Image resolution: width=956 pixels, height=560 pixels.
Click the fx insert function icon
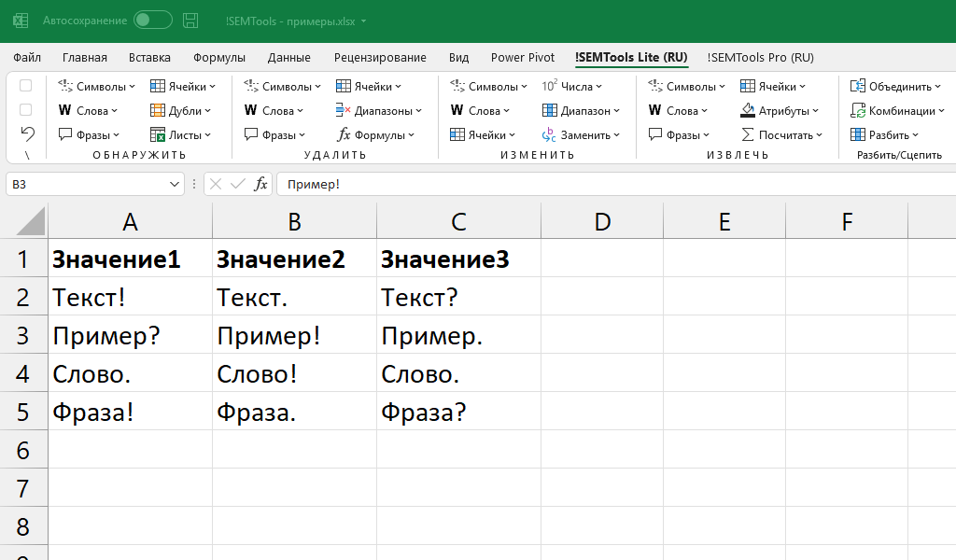pos(261,184)
